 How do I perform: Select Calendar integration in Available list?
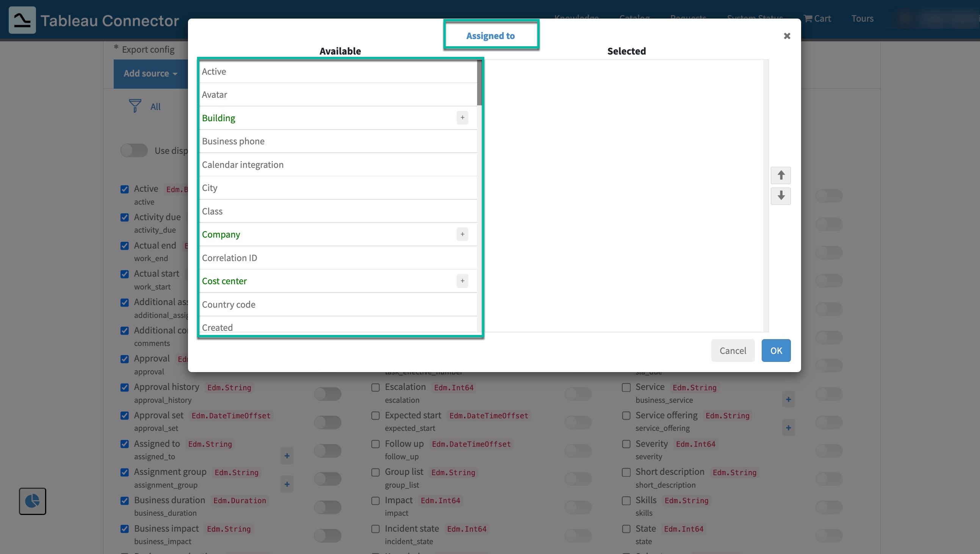[242, 164]
